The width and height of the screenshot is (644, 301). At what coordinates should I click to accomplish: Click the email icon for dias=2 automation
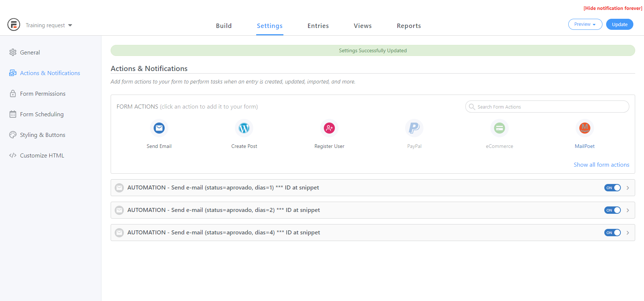(119, 210)
